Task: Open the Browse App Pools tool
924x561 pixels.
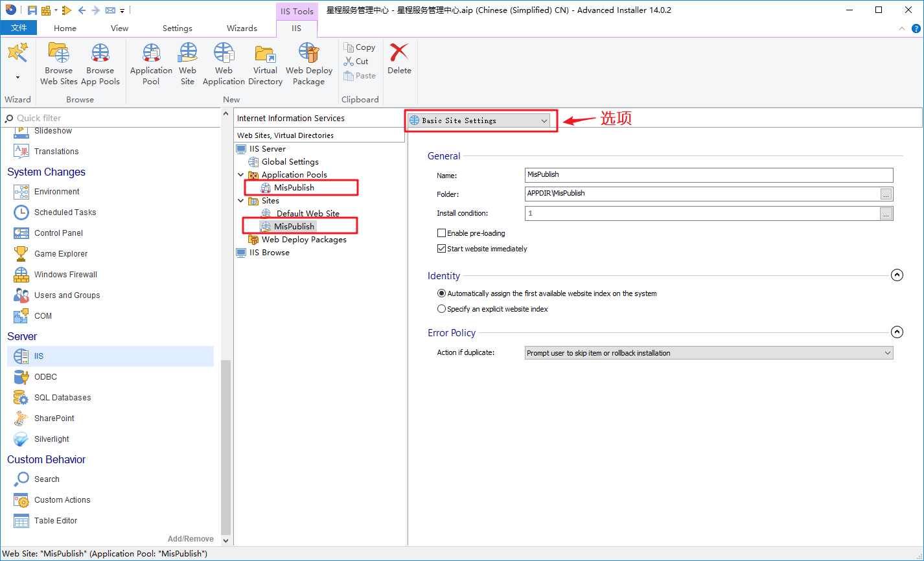Action: pyautogui.click(x=100, y=64)
